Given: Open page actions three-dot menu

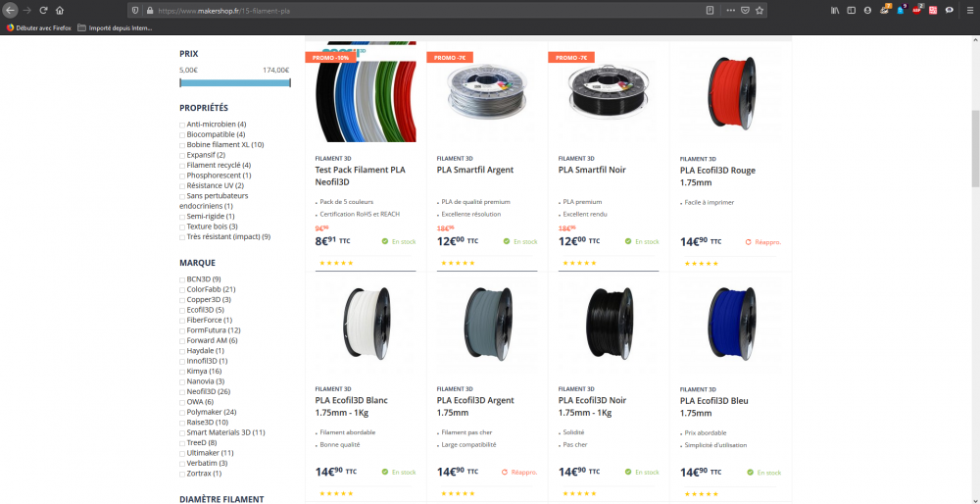Looking at the screenshot, I should [x=731, y=10].
